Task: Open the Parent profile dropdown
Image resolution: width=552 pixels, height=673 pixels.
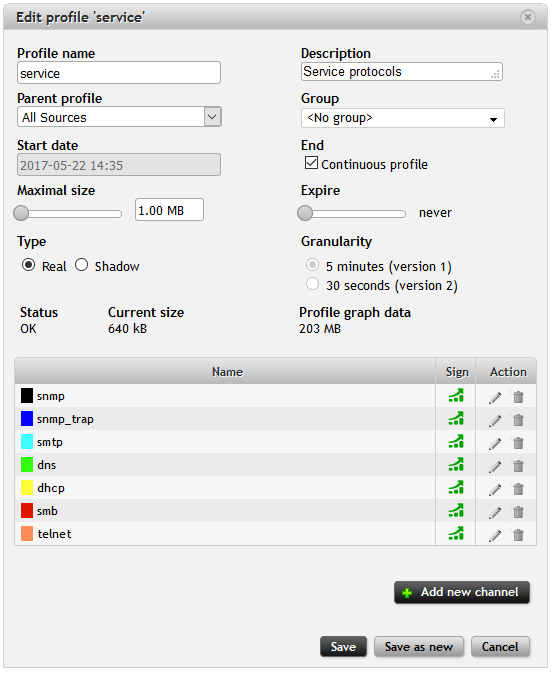Action: pos(119,117)
